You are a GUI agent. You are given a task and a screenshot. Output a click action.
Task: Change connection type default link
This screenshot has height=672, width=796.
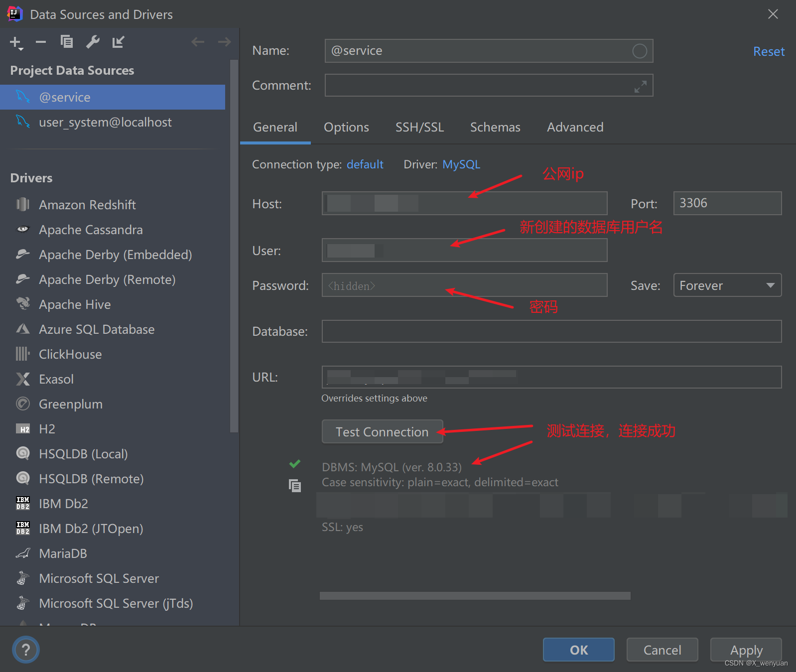pyautogui.click(x=365, y=164)
